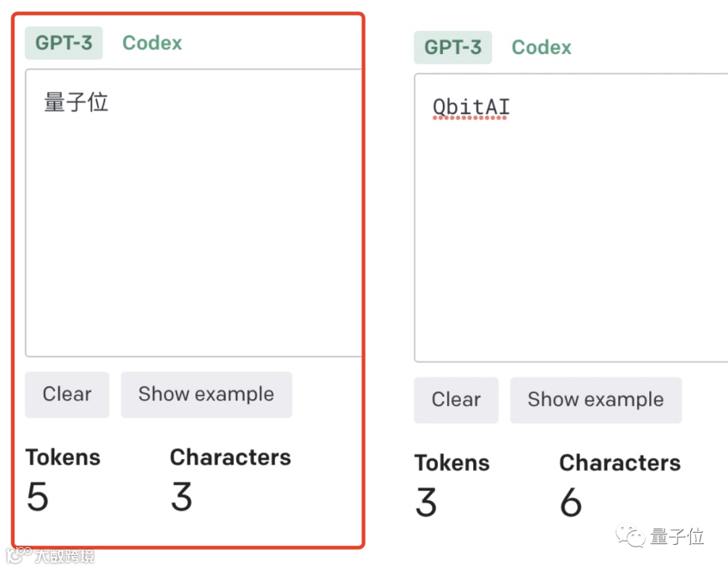Click Clear button below the QbitAI text box
The image size is (728, 569).
(456, 400)
